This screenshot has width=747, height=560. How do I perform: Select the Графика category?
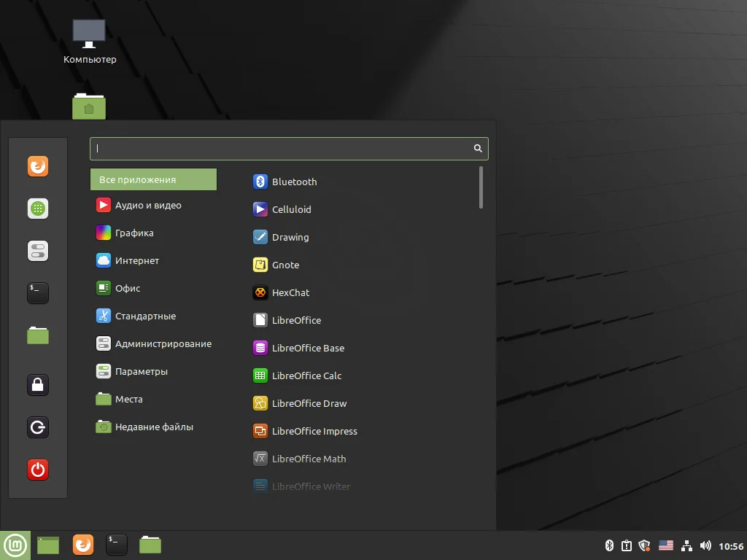click(x=134, y=233)
